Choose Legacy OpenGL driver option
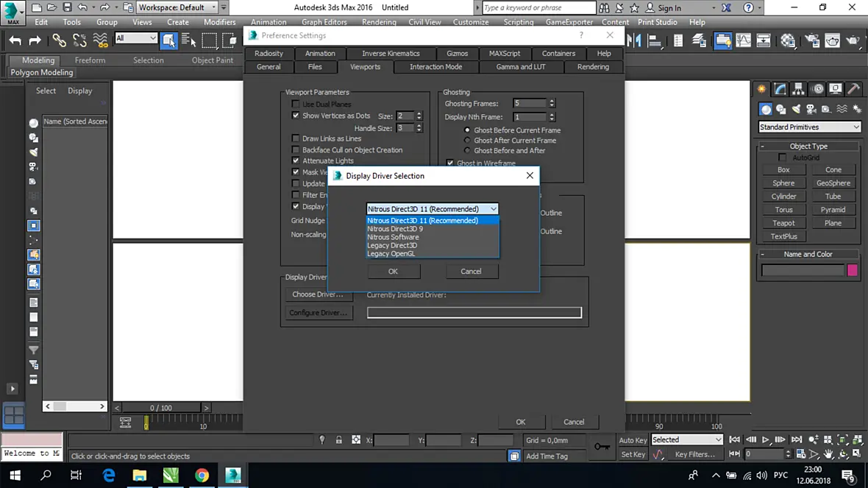868x488 pixels. point(432,254)
